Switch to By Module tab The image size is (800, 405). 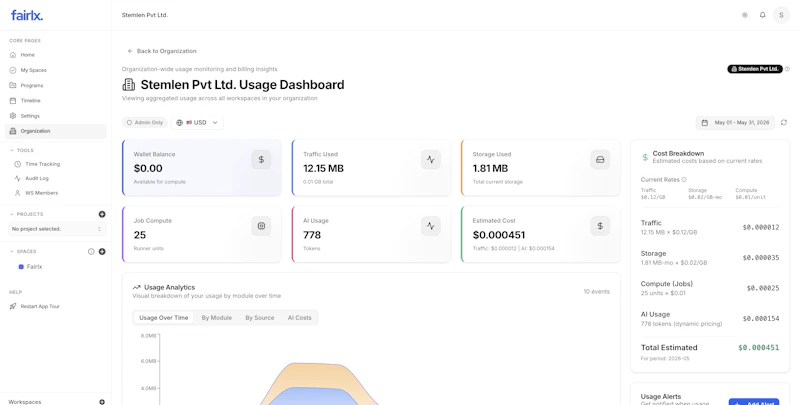(x=216, y=318)
